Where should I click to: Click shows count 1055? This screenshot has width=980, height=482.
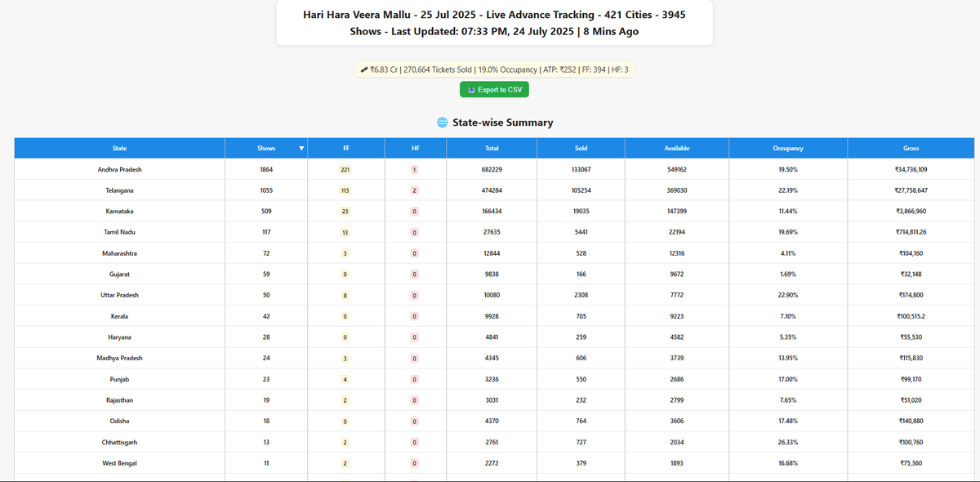click(266, 190)
